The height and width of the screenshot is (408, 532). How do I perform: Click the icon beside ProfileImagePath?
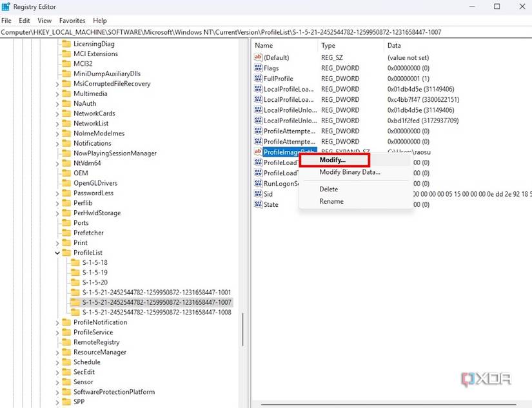258,151
